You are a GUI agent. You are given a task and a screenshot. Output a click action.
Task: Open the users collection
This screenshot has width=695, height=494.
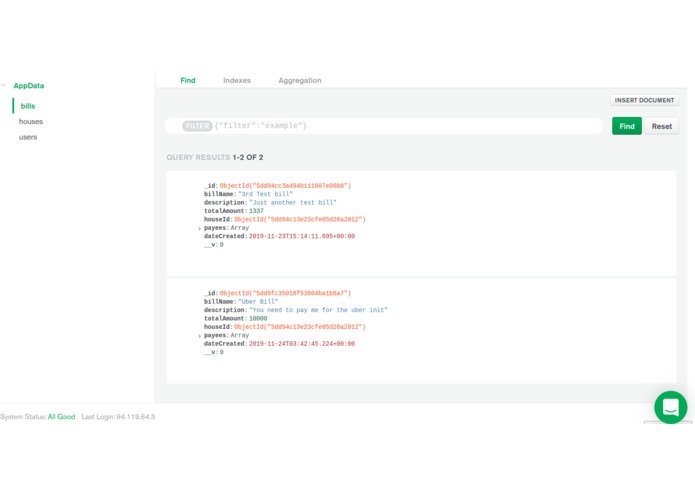[28, 137]
